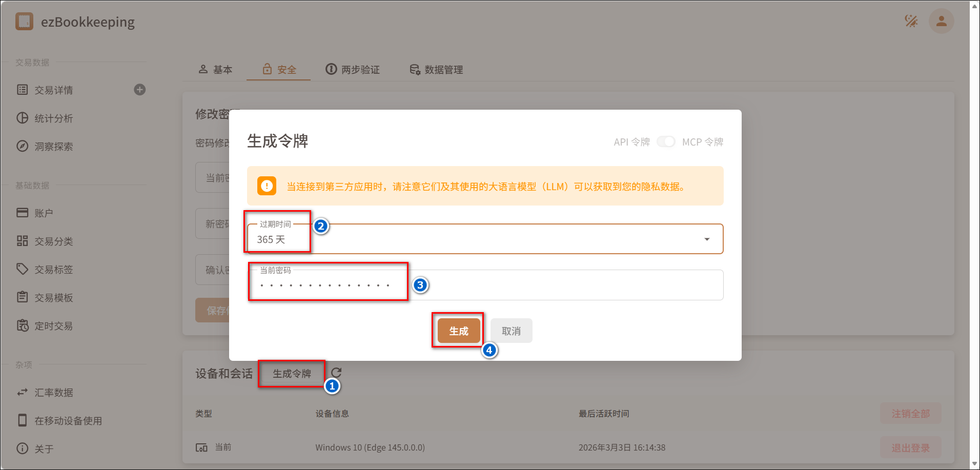Click the theme switch icon in header
The height and width of the screenshot is (470, 980).
point(911,21)
